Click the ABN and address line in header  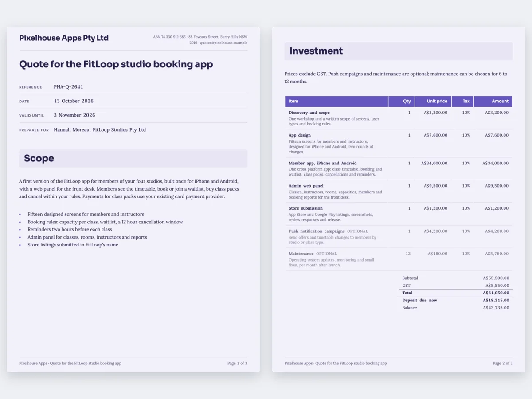click(x=200, y=40)
